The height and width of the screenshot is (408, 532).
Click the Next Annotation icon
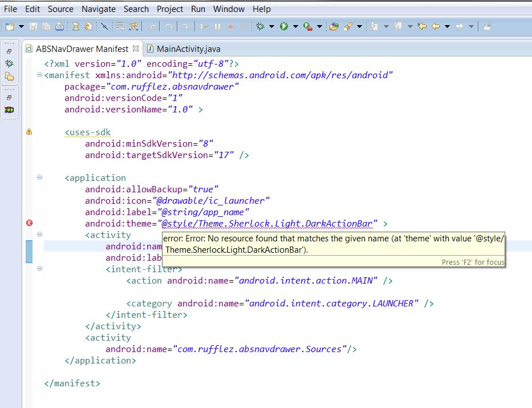click(375, 26)
